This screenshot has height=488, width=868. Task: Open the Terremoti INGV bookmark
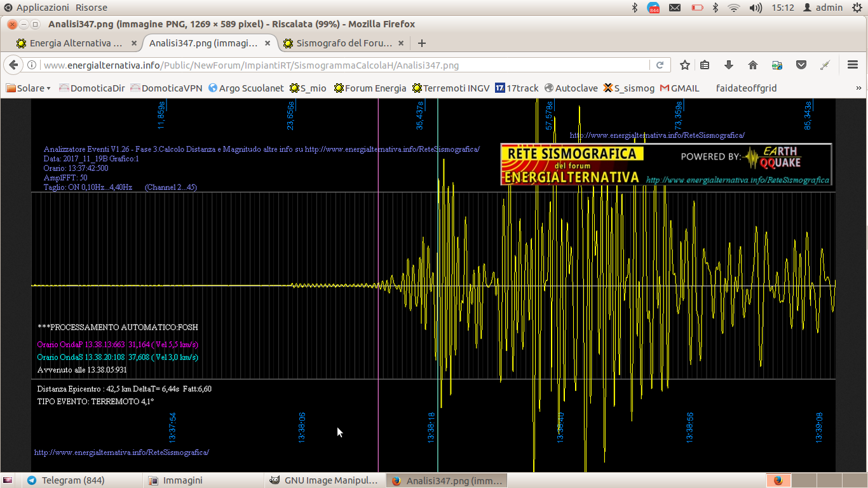[451, 88]
